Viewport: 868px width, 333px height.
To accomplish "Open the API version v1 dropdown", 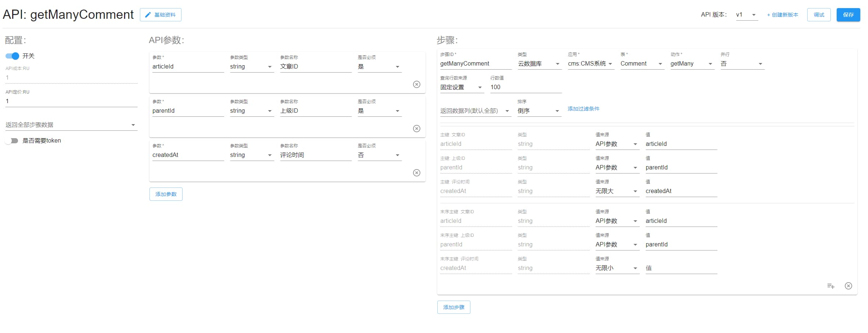I will click(x=747, y=15).
